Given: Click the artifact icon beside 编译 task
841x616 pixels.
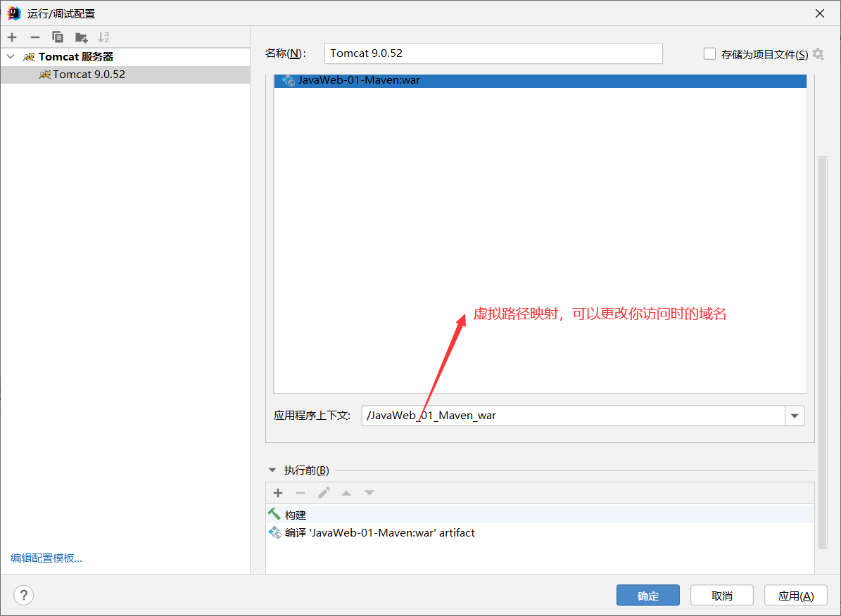Looking at the screenshot, I should 274,532.
